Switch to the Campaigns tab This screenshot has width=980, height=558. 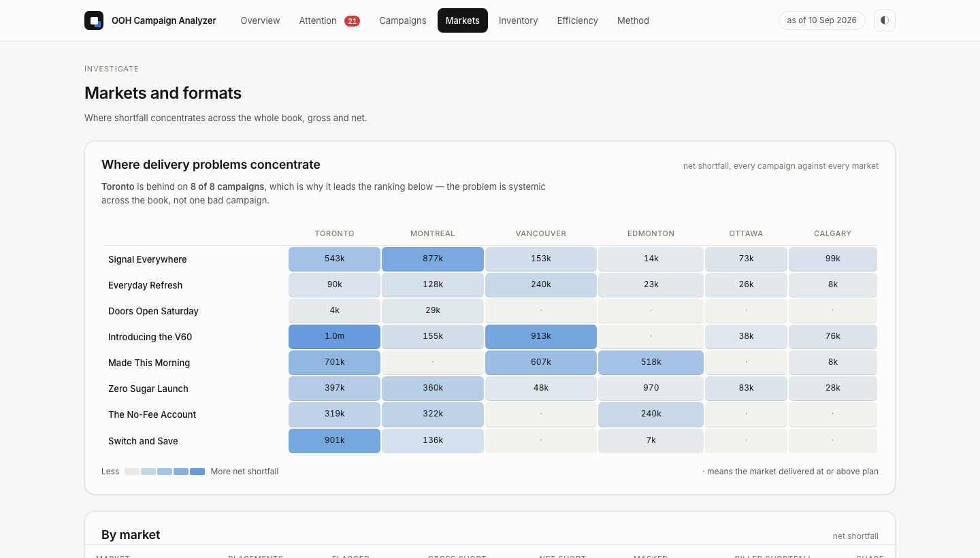(x=403, y=20)
